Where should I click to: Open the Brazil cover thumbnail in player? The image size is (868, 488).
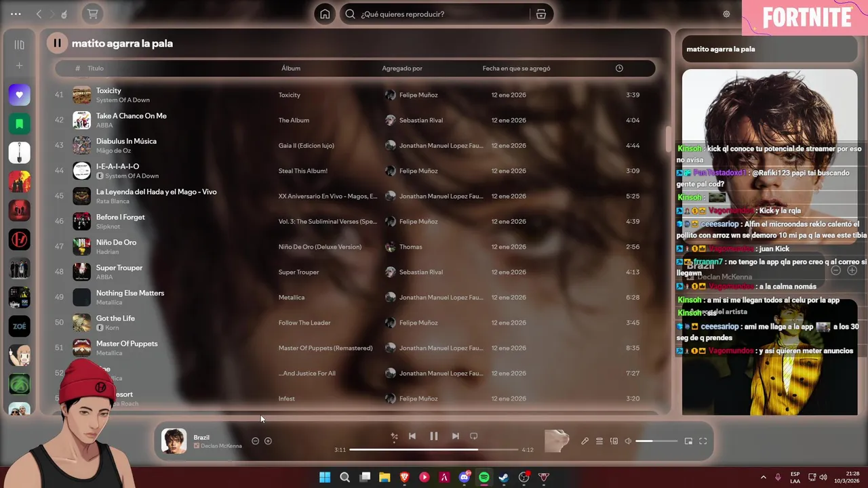[174, 441]
